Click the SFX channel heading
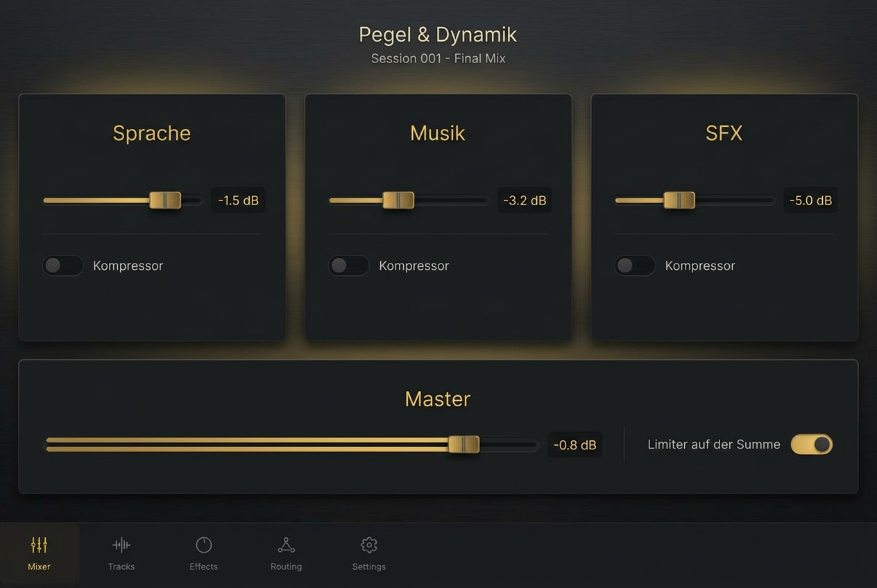Screen dimensions: 877x588 tap(724, 133)
